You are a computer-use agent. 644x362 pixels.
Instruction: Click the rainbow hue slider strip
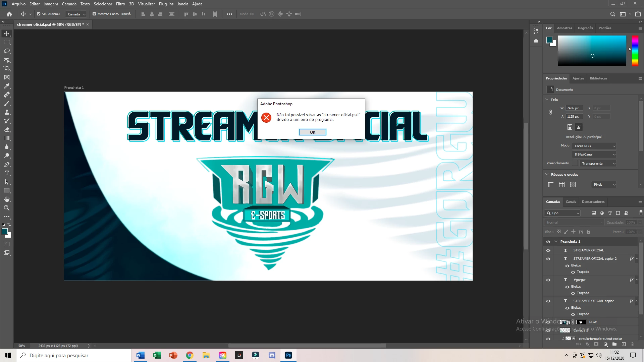pyautogui.click(x=635, y=50)
